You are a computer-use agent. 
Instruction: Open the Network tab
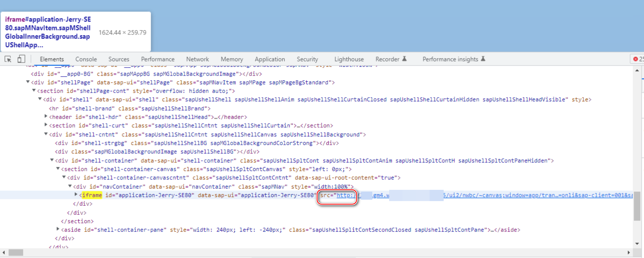click(x=197, y=59)
